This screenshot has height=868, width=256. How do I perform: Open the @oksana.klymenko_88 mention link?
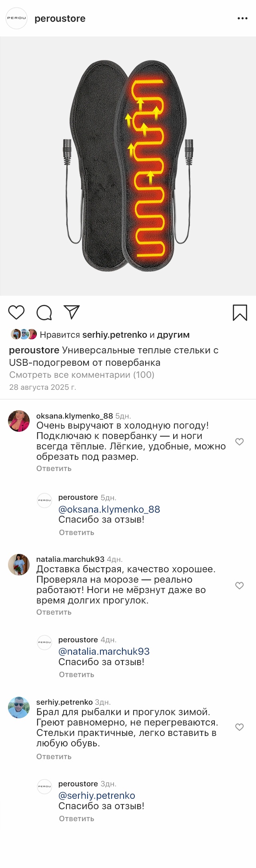109,509
